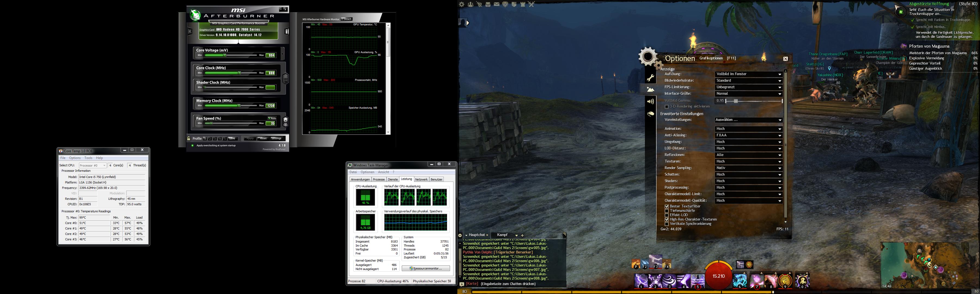Click Afterburner 'Settings' button
Viewport: 980px width, 294px height.
click(x=276, y=139)
